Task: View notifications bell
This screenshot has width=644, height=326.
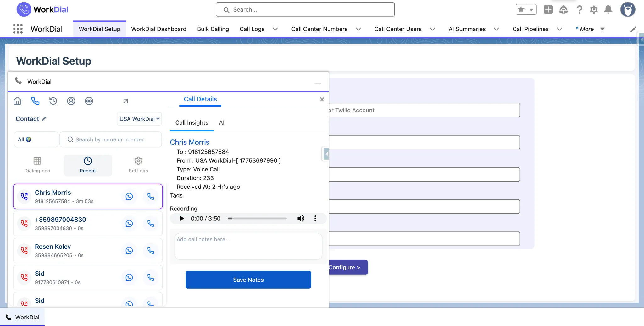Action: pyautogui.click(x=608, y=10)
